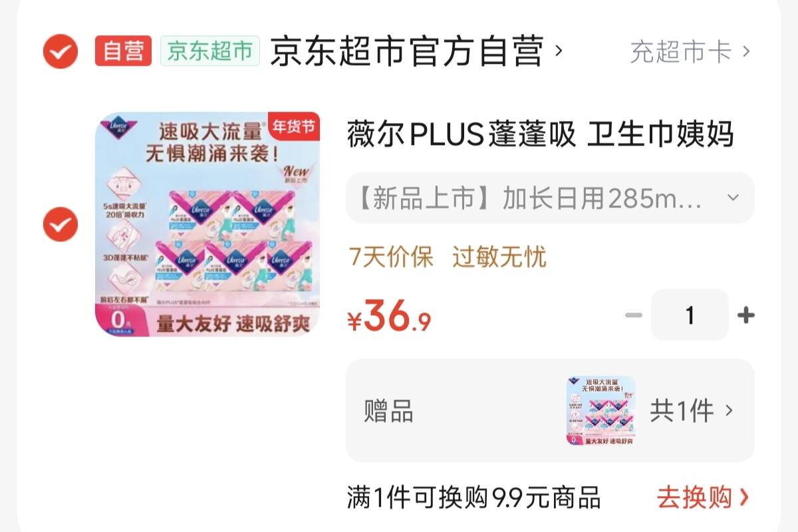Increase quantity with the plus icon
The width and height of the screenshot is (798, 532).
point(746,315)
